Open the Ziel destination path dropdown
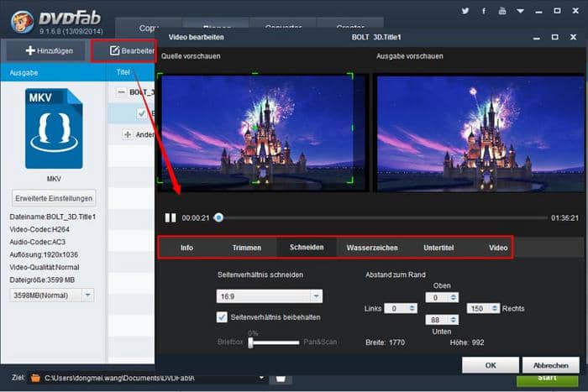This screenshot has width=588, height=392. 261,378
